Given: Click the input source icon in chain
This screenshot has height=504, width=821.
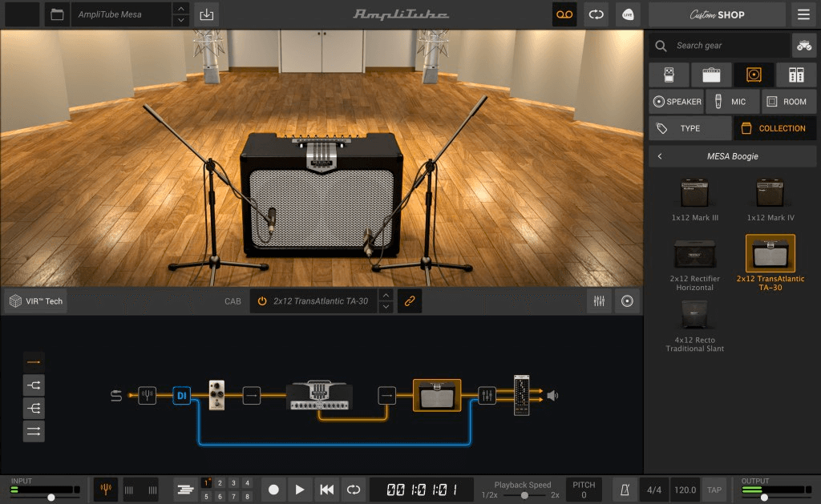Looking at the screenshot, I should pos(116,395).
